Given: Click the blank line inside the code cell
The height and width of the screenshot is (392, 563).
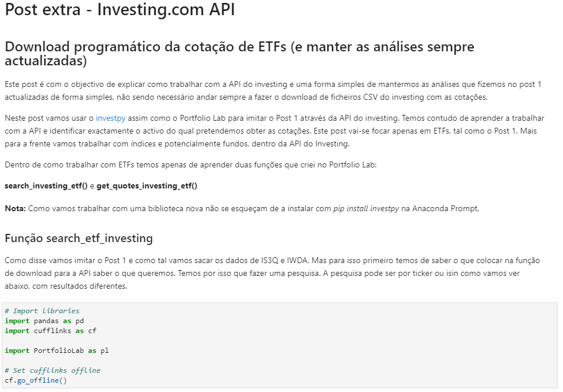Looking at the screenshot, I should [117, 341].
